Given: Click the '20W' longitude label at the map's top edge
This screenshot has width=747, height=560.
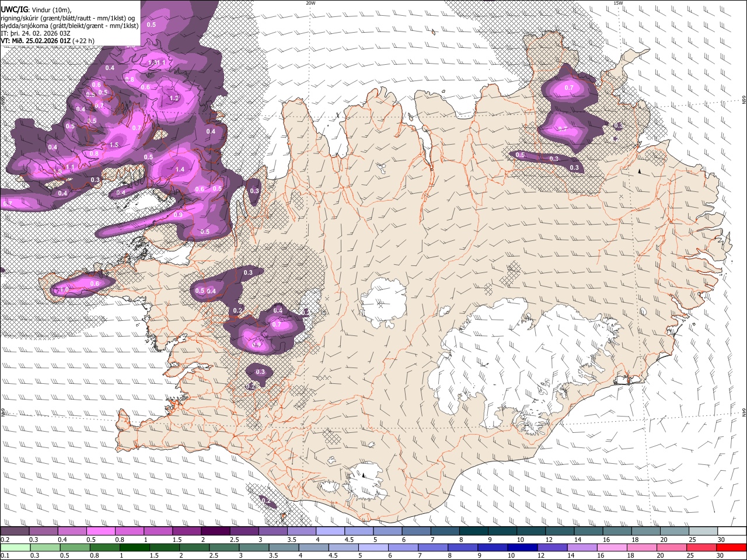Looking at the screenshot, I should tap(310, 3).
